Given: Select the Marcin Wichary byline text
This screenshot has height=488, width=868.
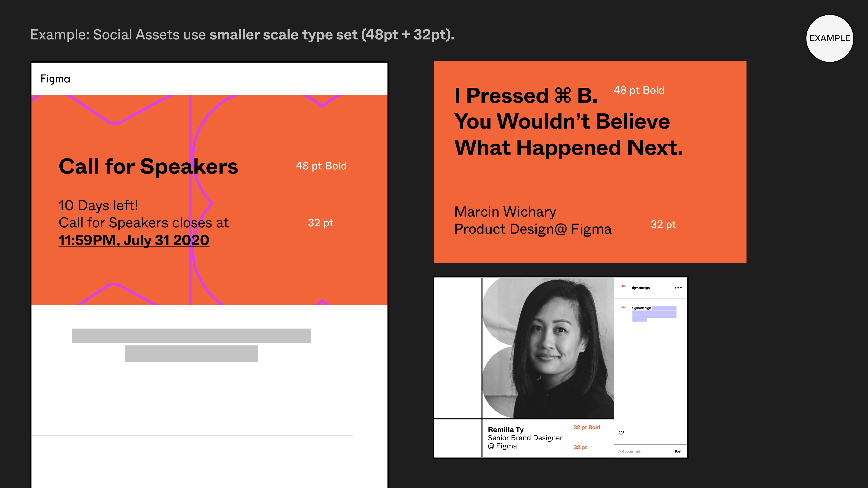Looking at the screenshot, I should click(505, 212).
